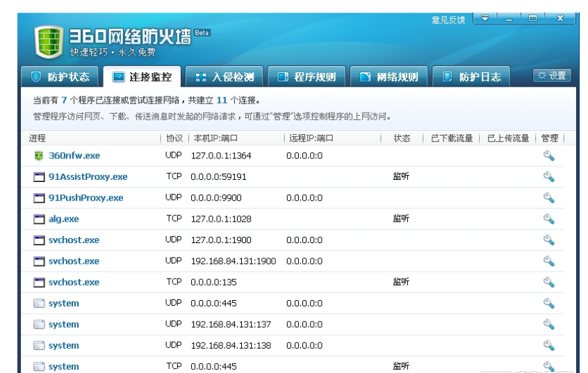Screen dimensions: 588x373
Task: Select the 连接监控 tab
Action: point(142,77)
